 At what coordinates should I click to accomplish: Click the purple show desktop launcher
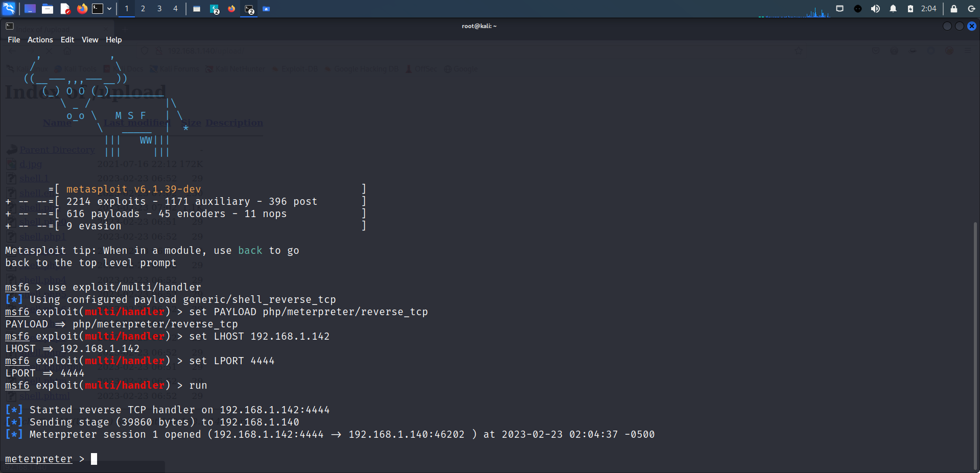(30, 9)
